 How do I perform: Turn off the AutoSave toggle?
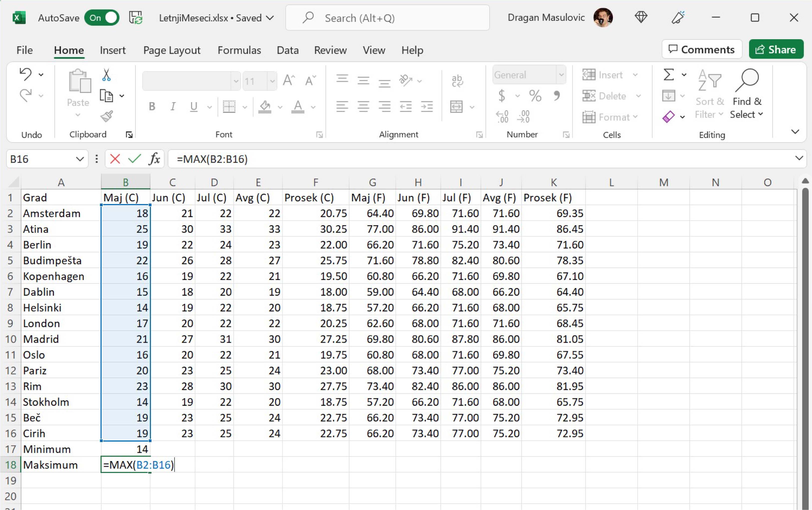(x=102, y=18)
